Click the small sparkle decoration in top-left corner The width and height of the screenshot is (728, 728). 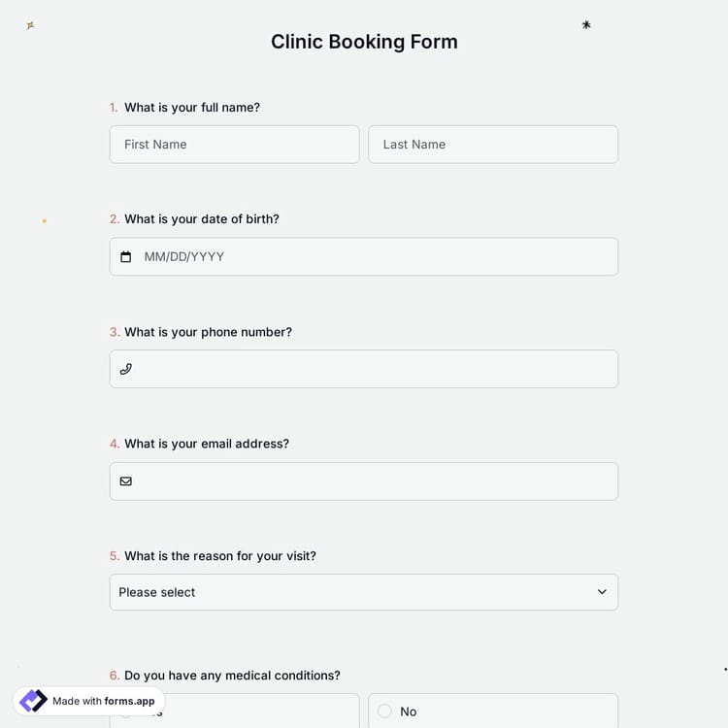click(x=30, y=25)
